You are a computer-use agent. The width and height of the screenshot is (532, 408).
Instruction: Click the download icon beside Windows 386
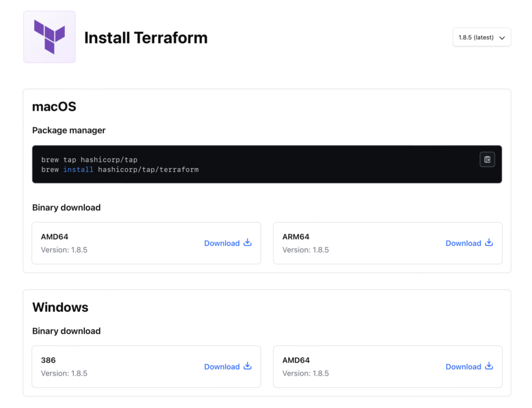[x=247, y=366]
